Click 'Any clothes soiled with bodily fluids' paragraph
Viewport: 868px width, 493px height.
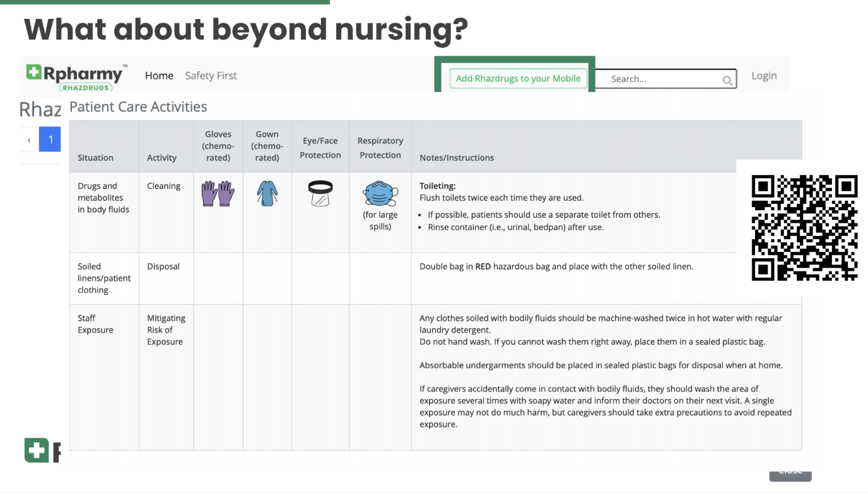[x=601, y=324]
